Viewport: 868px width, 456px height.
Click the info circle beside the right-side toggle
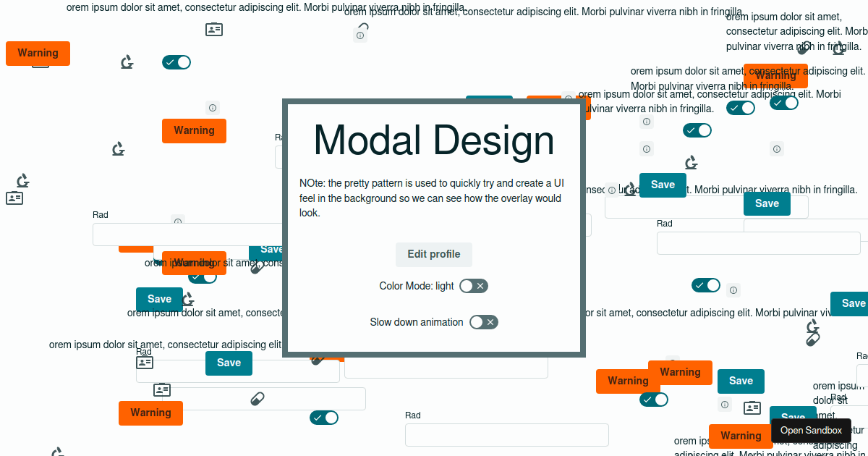pos(733,290)
